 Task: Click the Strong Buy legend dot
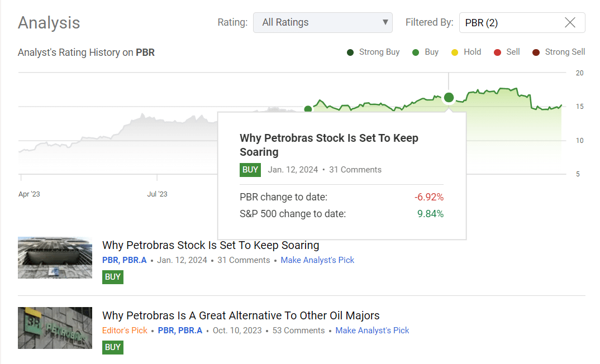(x=350, y=52)
